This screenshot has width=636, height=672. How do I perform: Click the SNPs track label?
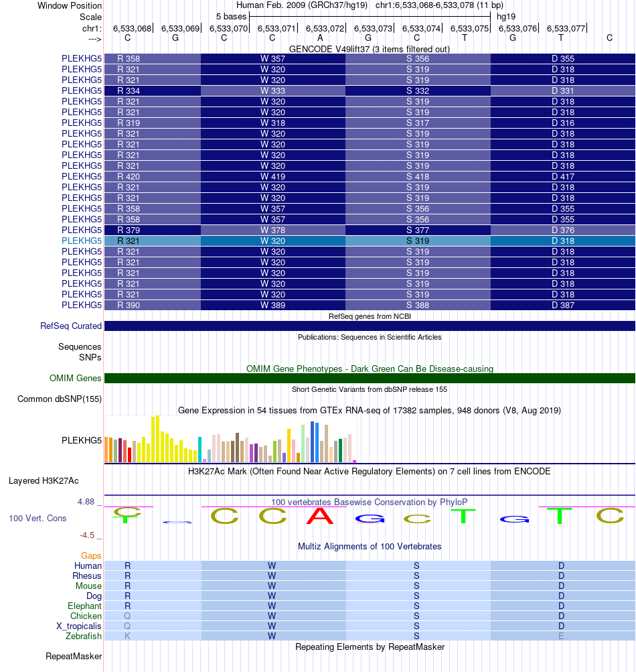(x=90, y=357)
